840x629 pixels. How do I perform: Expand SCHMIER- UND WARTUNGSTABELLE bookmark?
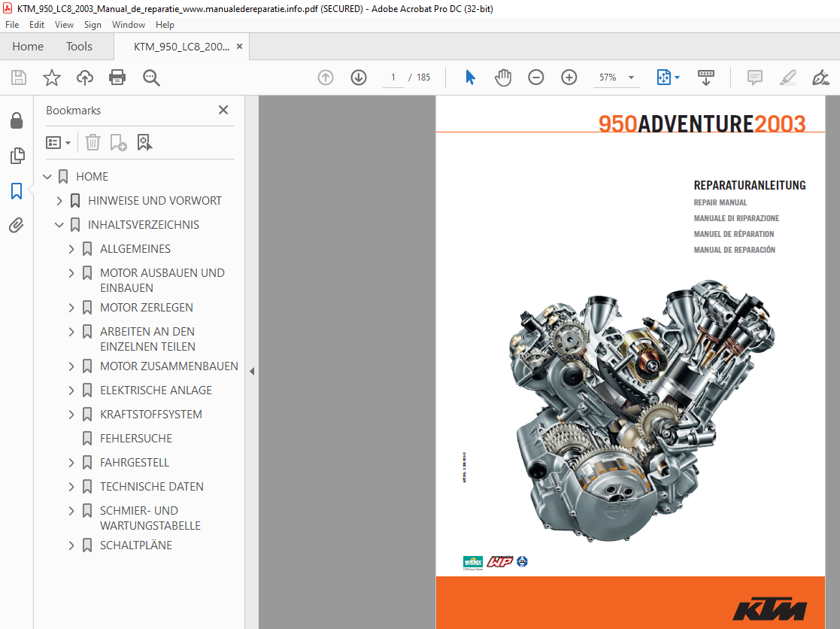tap(71, 511)
